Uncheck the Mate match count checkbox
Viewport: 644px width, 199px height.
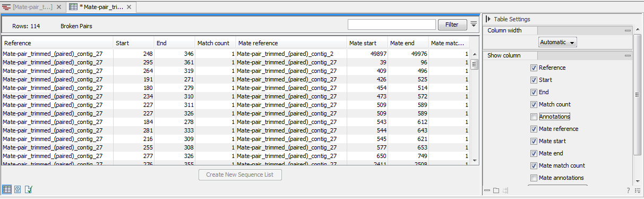click(x=534, y=166)
